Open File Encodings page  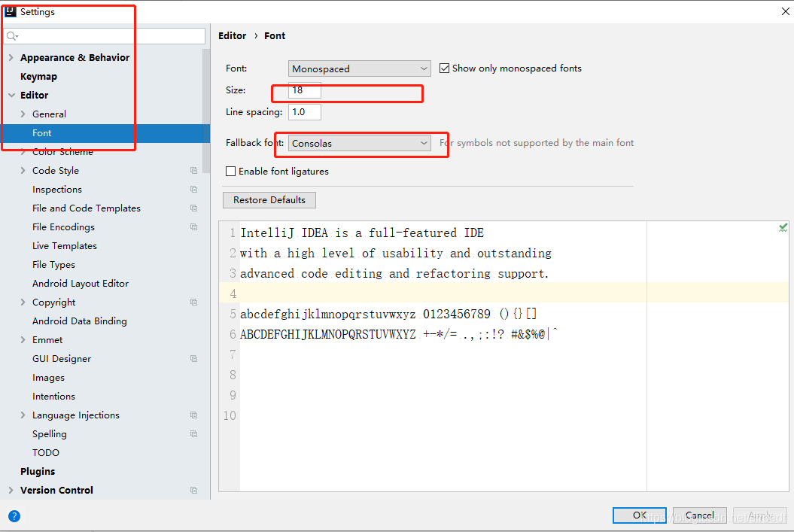63,226
